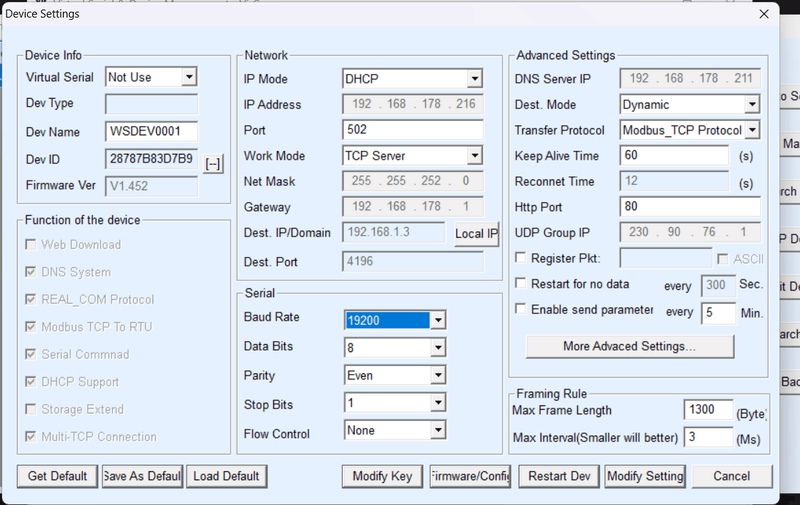Click the Dev Type field
The image size is (800, 505).
click(152, 104)
